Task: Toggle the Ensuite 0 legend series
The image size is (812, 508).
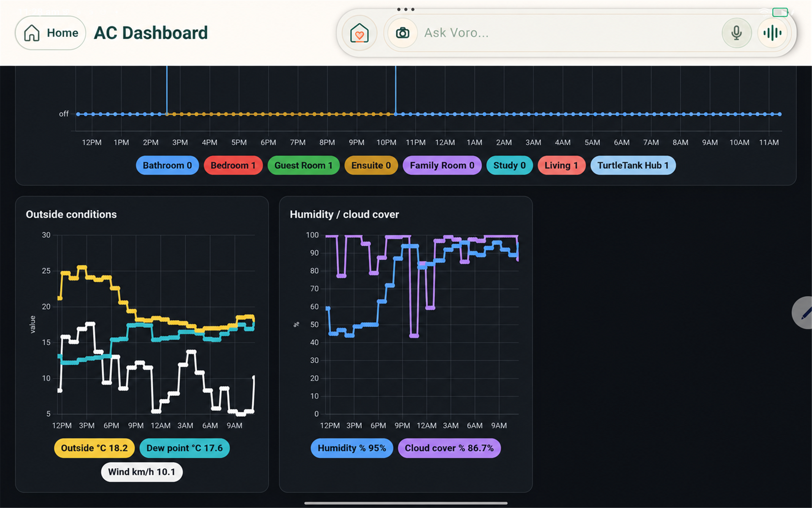Action: click(371, 165)
